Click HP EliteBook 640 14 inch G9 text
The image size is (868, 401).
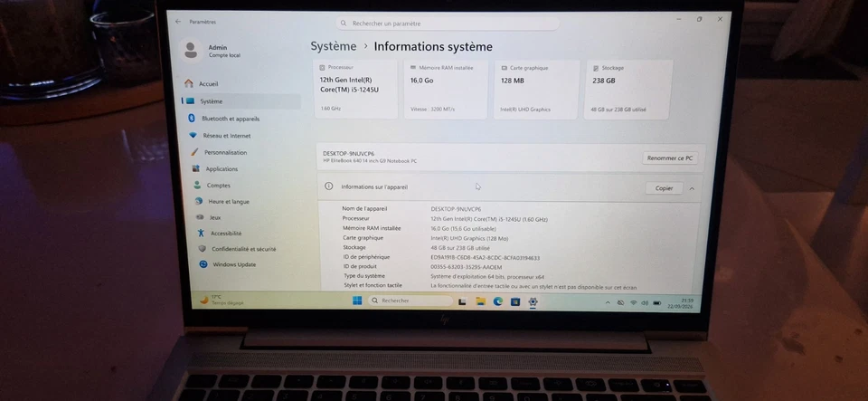click(370, 161)
